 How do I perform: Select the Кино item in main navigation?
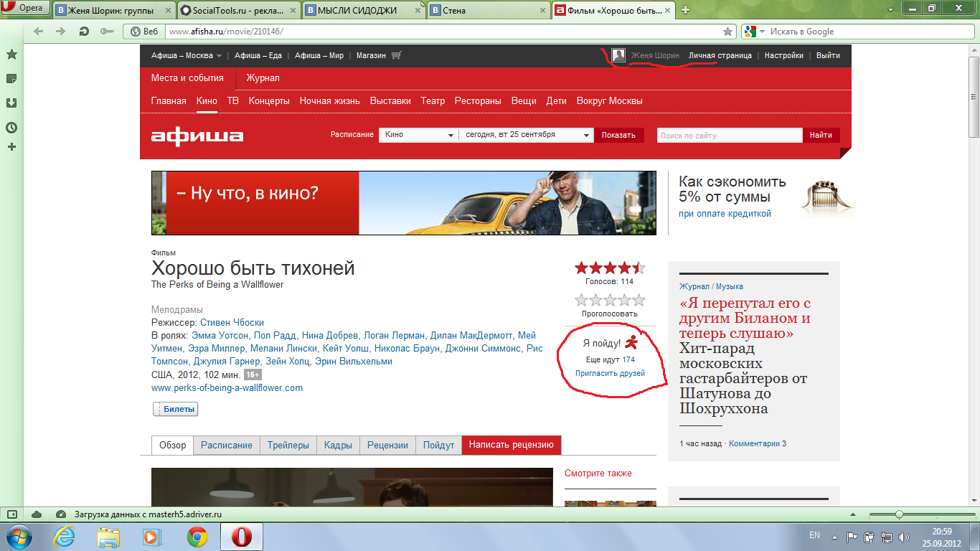tap(207, 101)
